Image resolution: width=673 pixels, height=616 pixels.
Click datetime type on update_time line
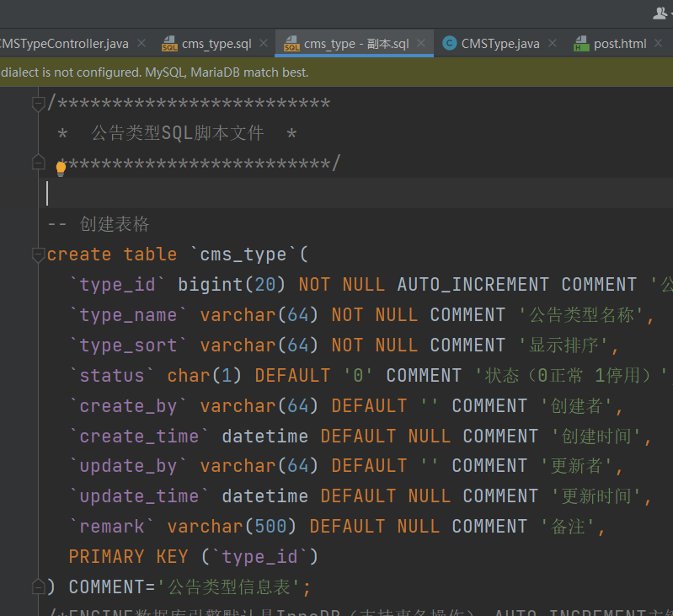[x=265, y=496]
